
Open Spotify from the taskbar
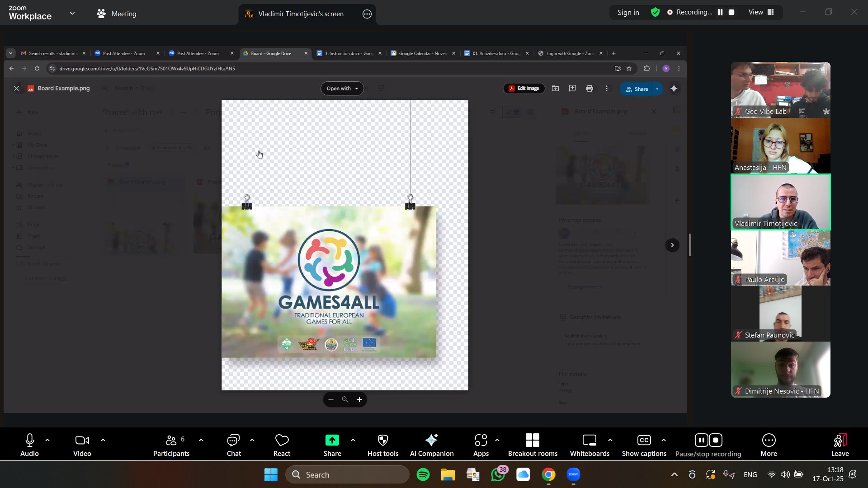point(423,474)
